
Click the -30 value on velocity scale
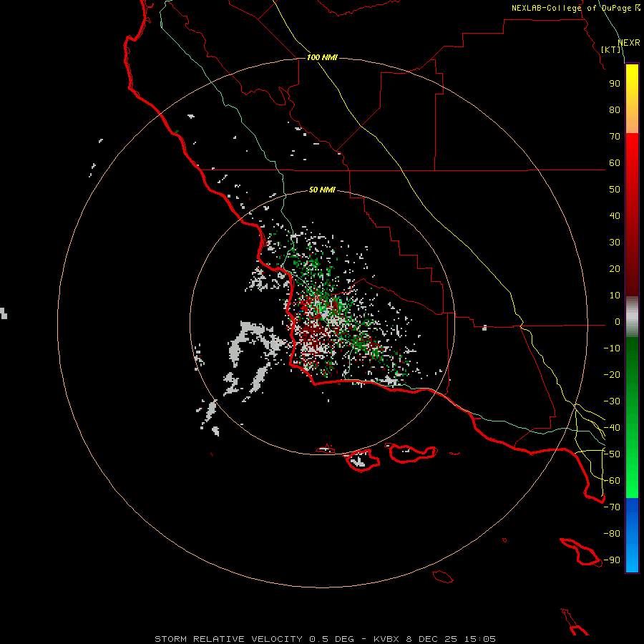[612, 401]
